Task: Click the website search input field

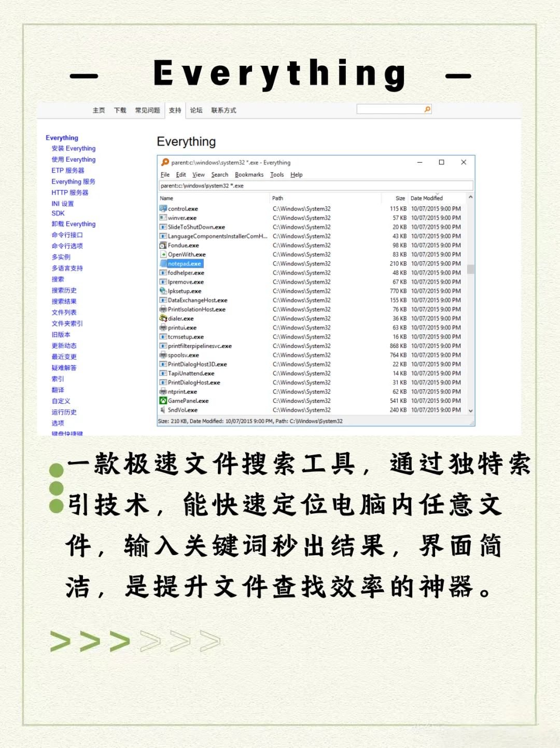Action: (x=390, y=109)
